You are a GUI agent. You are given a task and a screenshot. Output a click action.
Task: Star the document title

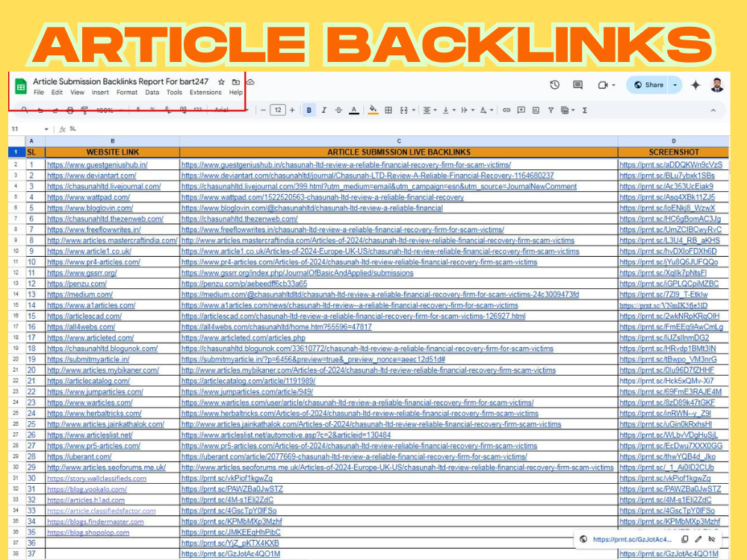coord(221,81)
